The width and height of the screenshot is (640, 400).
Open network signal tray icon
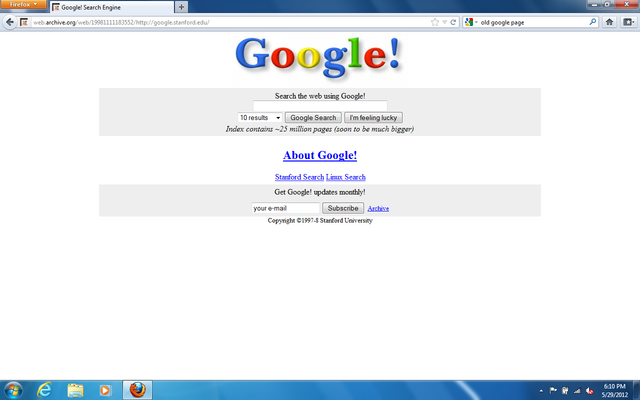click(x=577, y=391)
